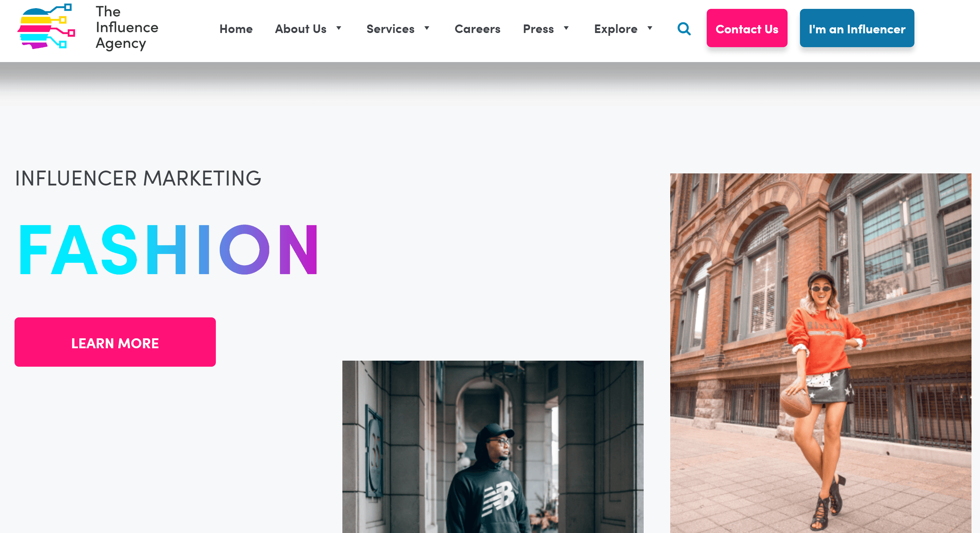
Task: Expand the About Us dropdown arrow
Action: [x=338, y=28]
